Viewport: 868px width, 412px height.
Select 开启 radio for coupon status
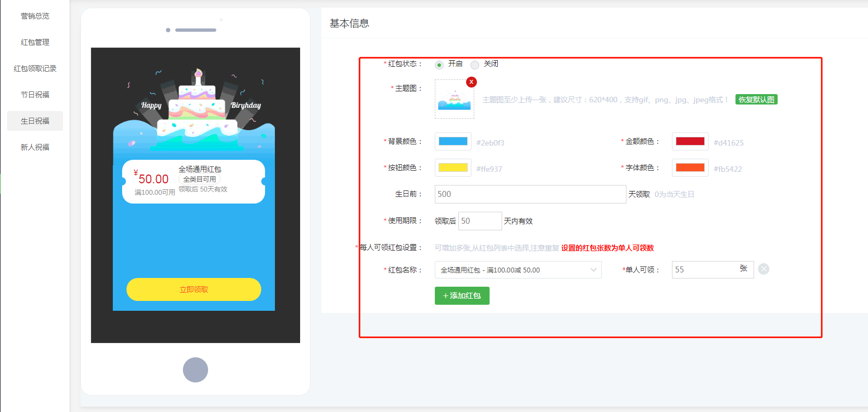coord(439,65)
